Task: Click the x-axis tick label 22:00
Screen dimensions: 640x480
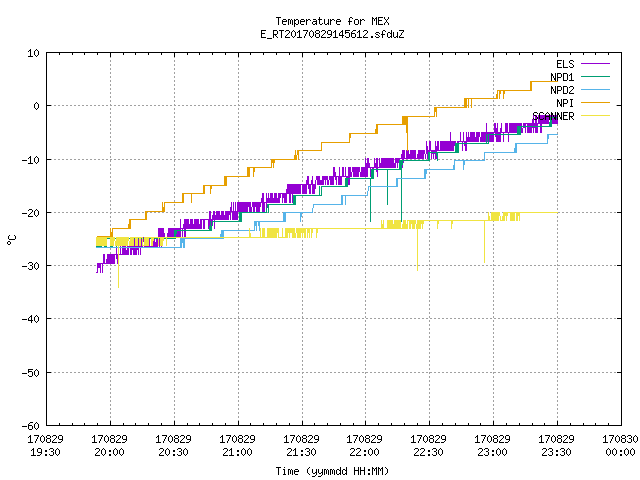Action: coord(364,452)
